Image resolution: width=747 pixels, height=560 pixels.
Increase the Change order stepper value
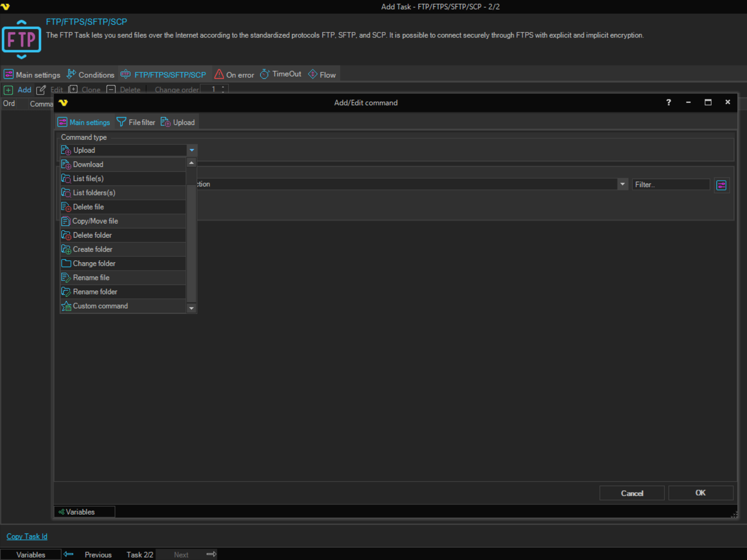pos(223,87)
